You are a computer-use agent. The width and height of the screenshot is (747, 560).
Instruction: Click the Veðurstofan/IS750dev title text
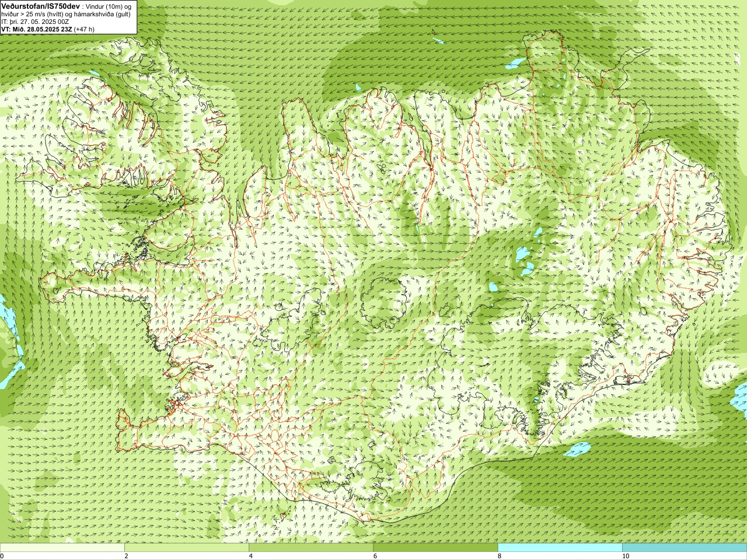41,6
